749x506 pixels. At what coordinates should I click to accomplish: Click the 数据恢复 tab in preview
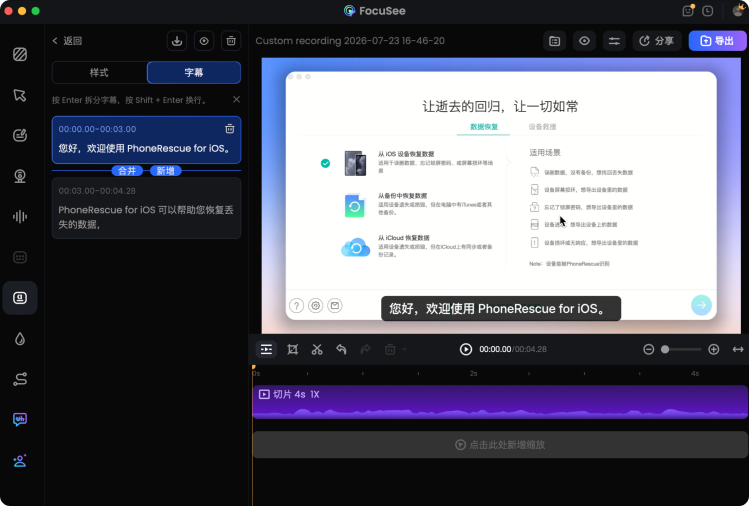point(484,127)
